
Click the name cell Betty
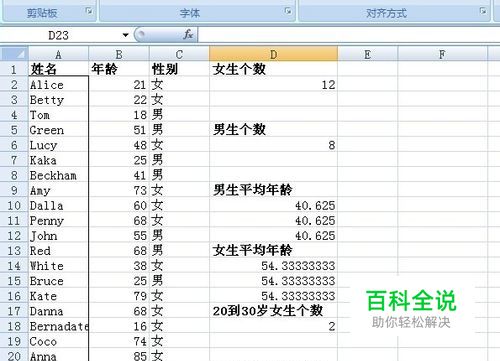point(58,100)
